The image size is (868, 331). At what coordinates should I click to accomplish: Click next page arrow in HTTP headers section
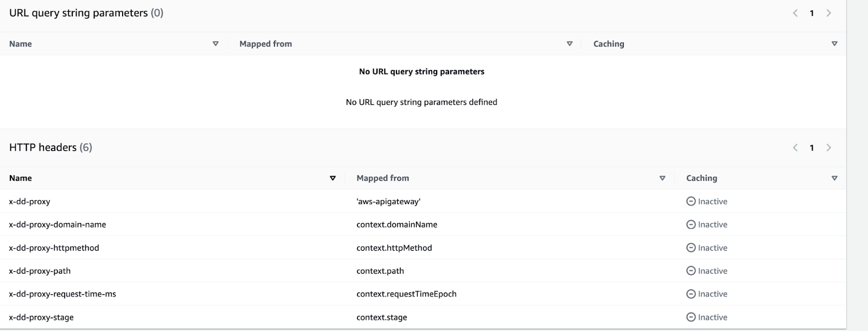click(828, 148)
